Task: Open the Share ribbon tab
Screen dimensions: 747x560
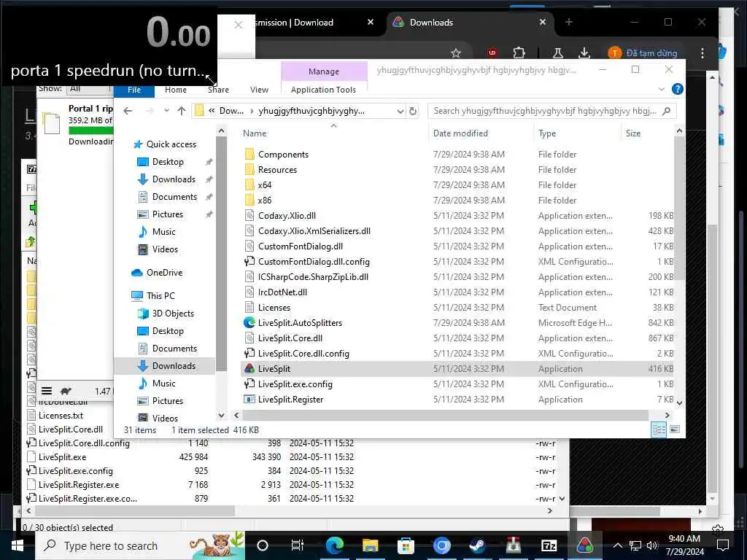Action: tap(218, 90)
